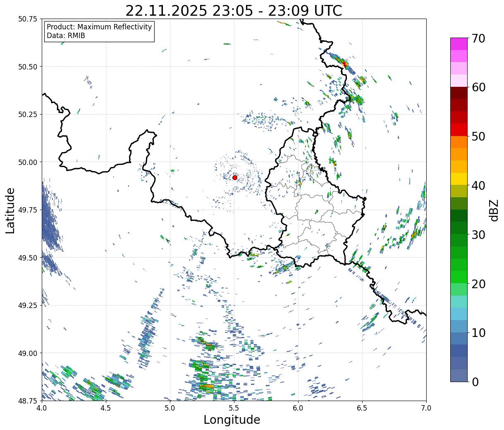504x430 pixels.
Task: Click colorbar tick label 30
Action: click(x=478, y=234)
